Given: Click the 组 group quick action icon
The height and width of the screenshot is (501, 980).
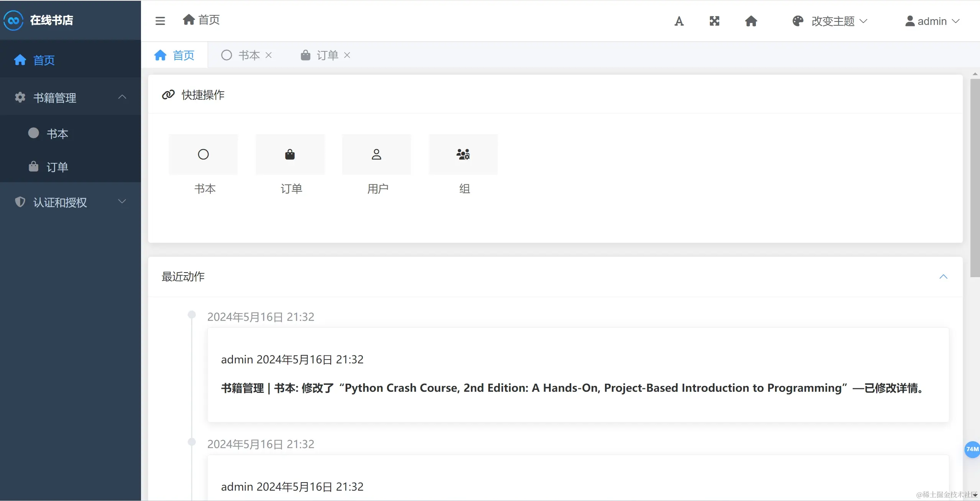Looking at the screenshot, I should click(463, 154).
